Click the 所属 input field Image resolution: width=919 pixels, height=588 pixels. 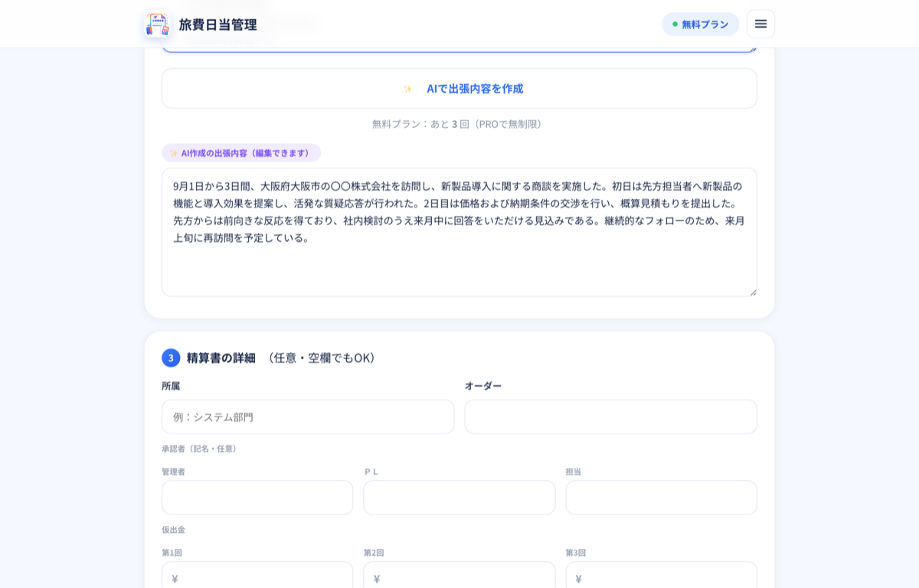pyautogui.click(x=308, y=416)
